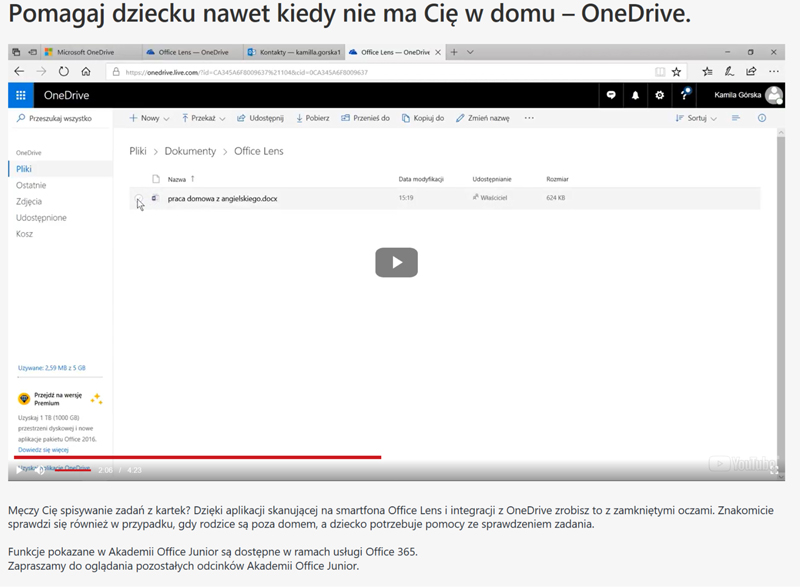Select the Pobierz download icon

click(299, 117)
